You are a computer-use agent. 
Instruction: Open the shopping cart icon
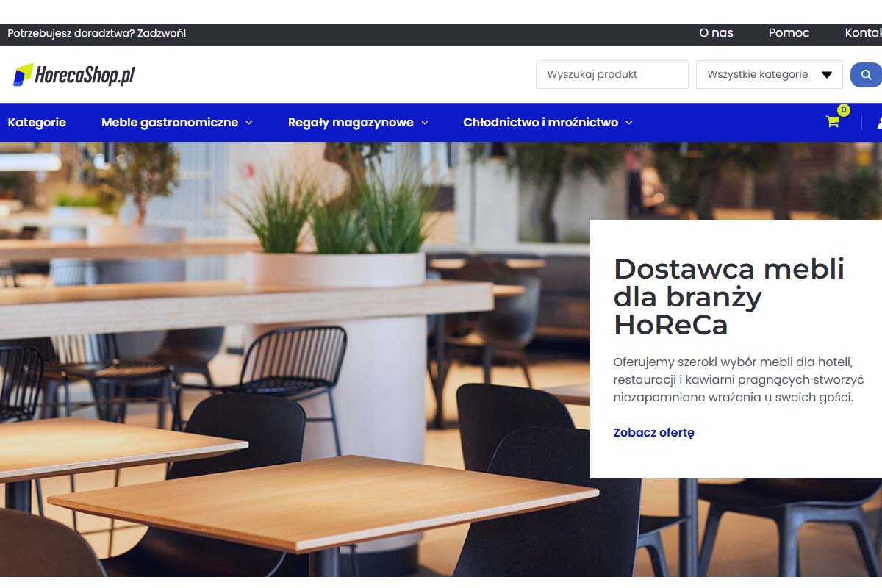[833, 122]
